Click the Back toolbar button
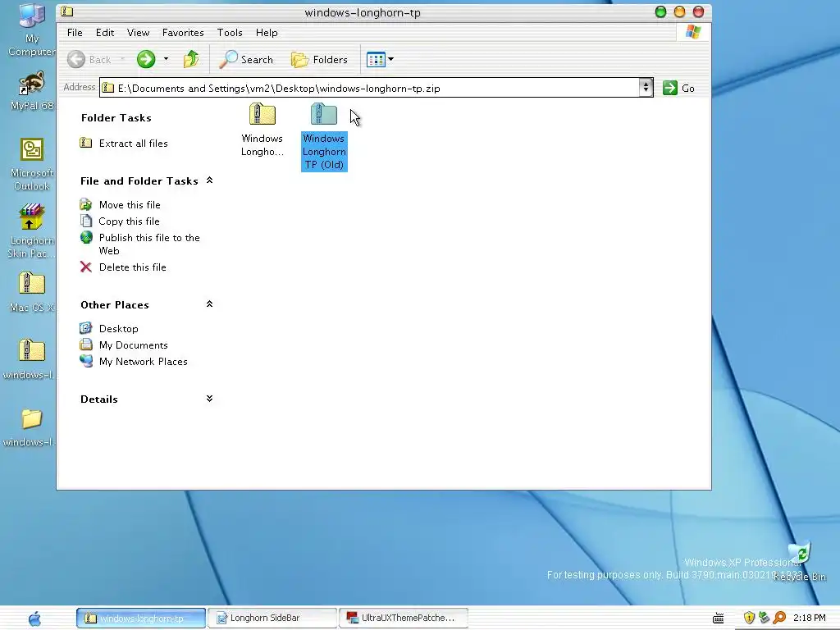 point(90,59)
